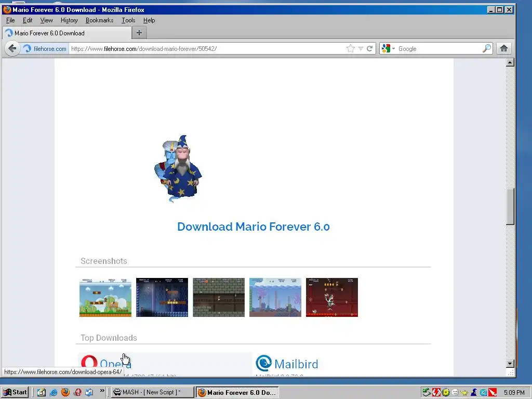Open the gray castle brick level thumbnail
The width and height of the screenshot is (532, 399).
(x=219, y=297)
